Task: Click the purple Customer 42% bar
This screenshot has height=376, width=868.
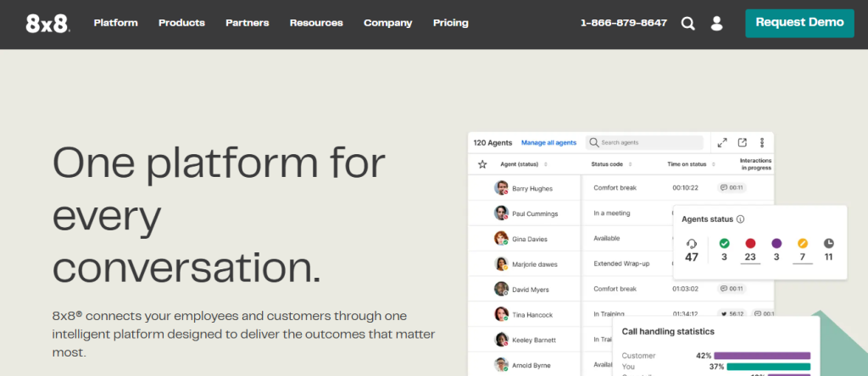Action: pos(762,356)
